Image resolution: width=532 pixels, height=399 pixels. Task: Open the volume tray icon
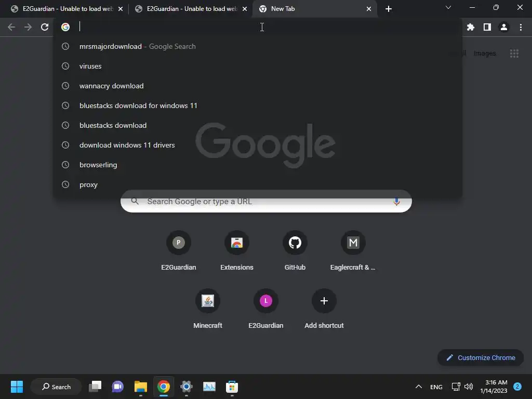pos(469,387)
